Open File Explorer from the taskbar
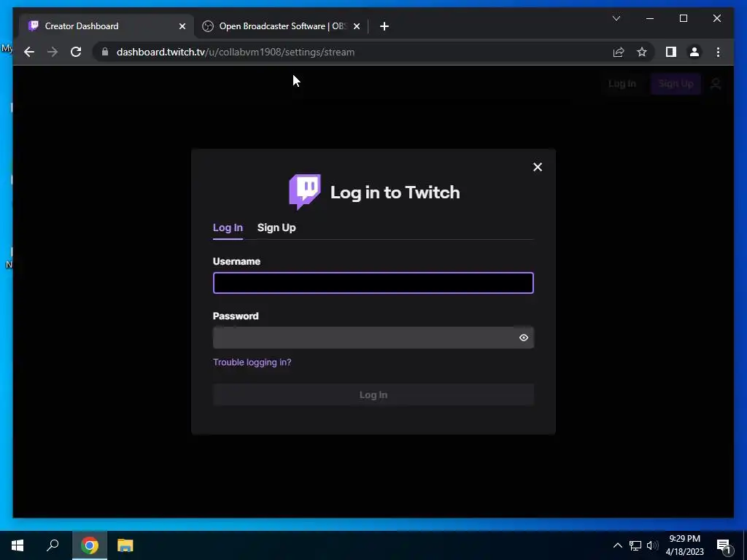747x560 pixels. tap(125, 545)
